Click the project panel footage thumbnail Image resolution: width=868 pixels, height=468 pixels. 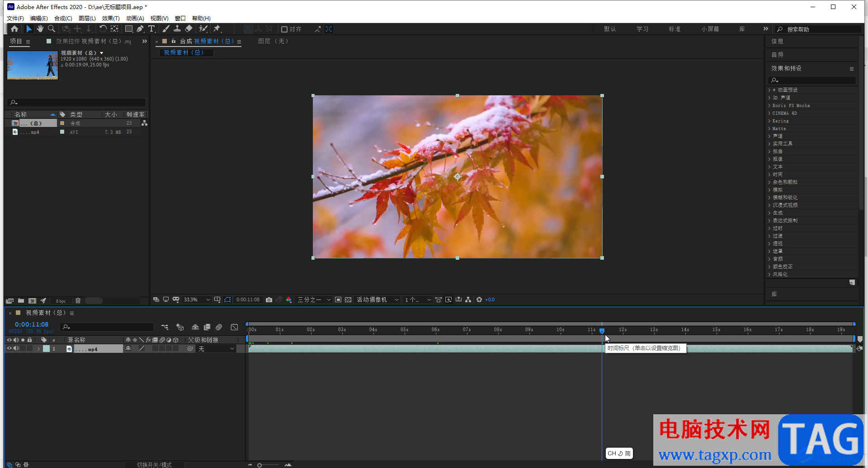click(x=33, y=65)
